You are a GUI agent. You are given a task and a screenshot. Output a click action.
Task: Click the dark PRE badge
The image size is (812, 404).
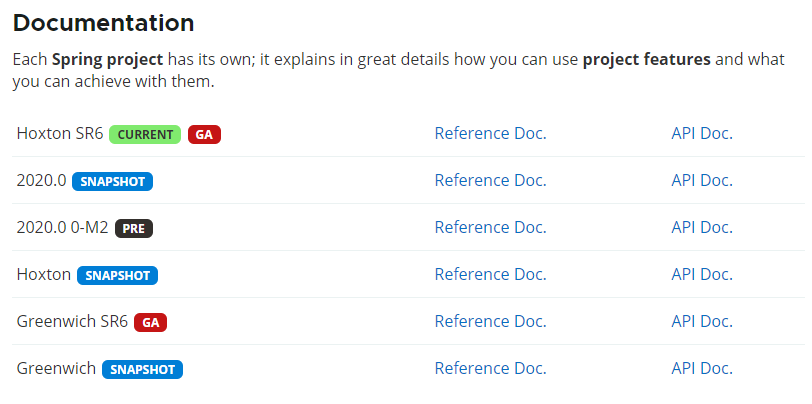click(x=134, y=228)
